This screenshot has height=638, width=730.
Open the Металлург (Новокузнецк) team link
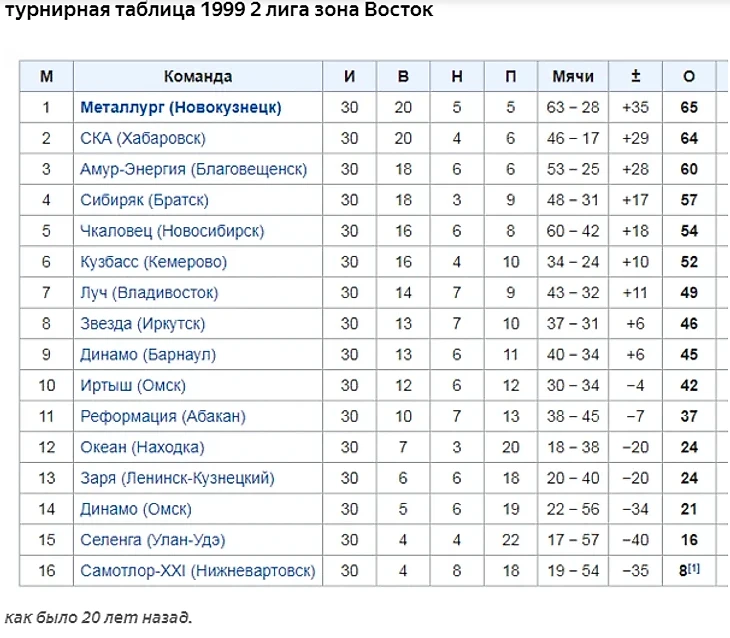180,107
